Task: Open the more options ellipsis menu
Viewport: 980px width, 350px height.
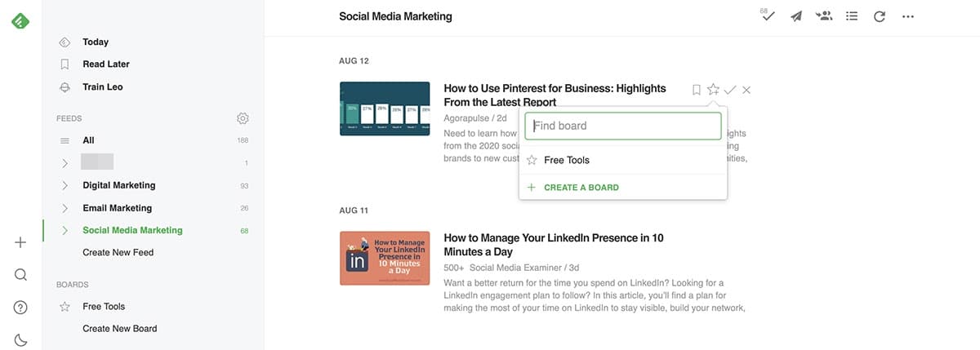Action: [908, 16]
